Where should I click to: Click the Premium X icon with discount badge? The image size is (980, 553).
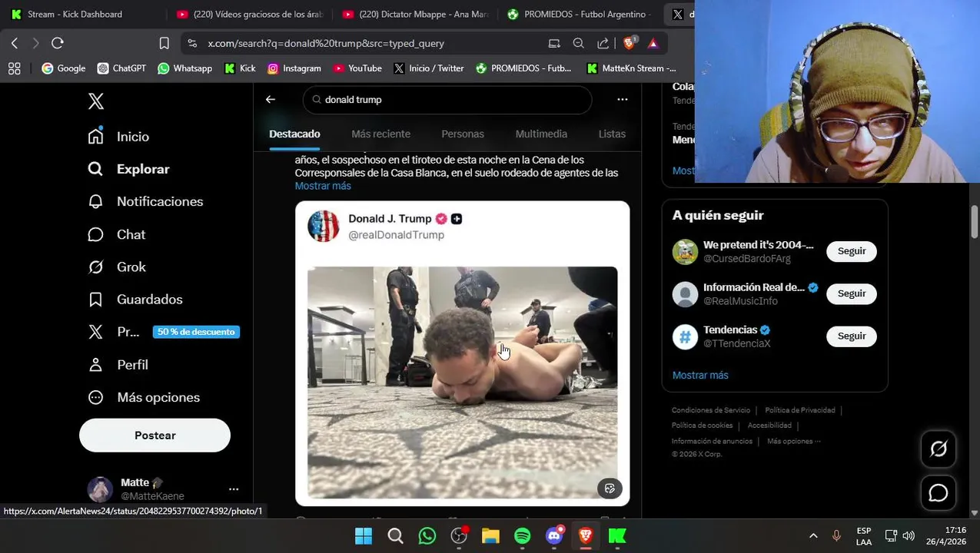95,332
